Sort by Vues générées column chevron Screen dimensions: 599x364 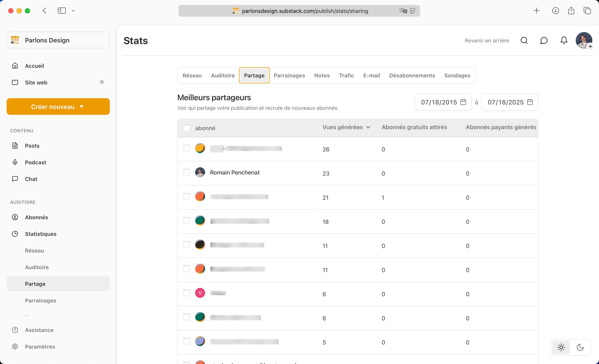pos(368,127)
